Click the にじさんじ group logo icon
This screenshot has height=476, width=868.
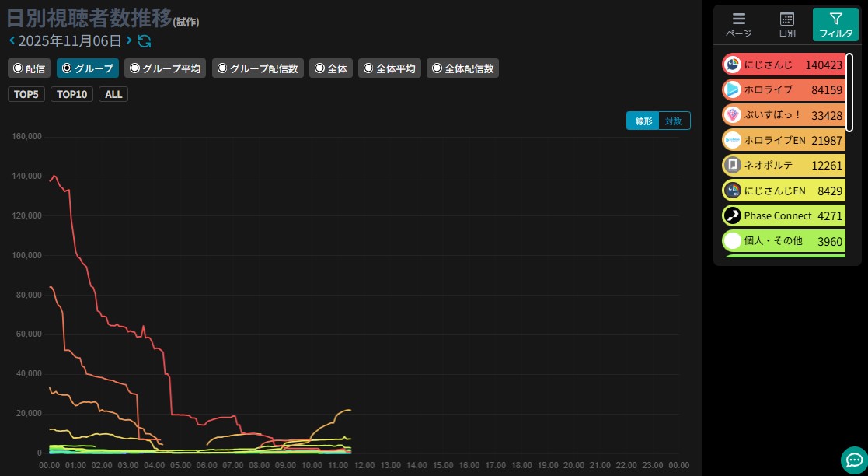coord(733,65)
